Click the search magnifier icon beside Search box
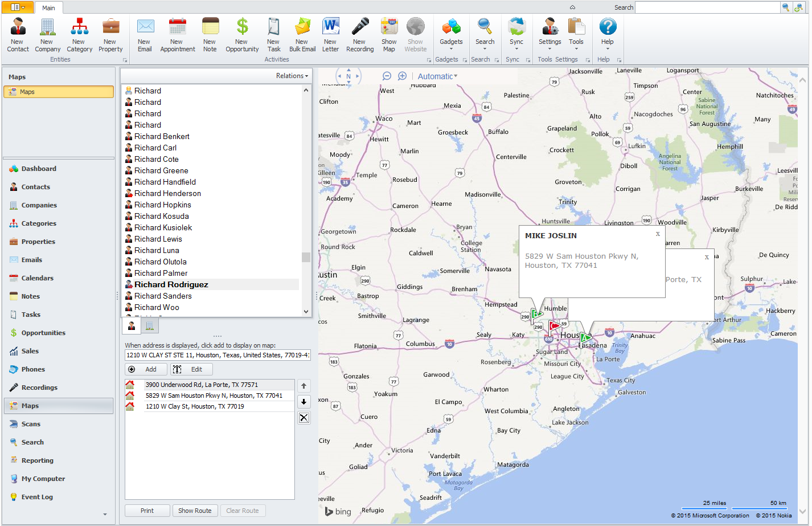The image size is (812, 526). pyautogui.click(x=786, y=7)
